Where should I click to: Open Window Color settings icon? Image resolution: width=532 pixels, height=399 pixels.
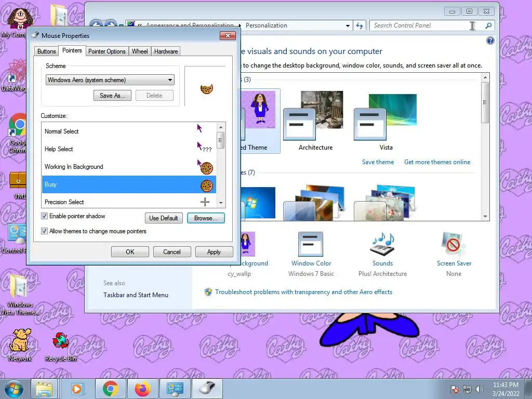[311, 244]
